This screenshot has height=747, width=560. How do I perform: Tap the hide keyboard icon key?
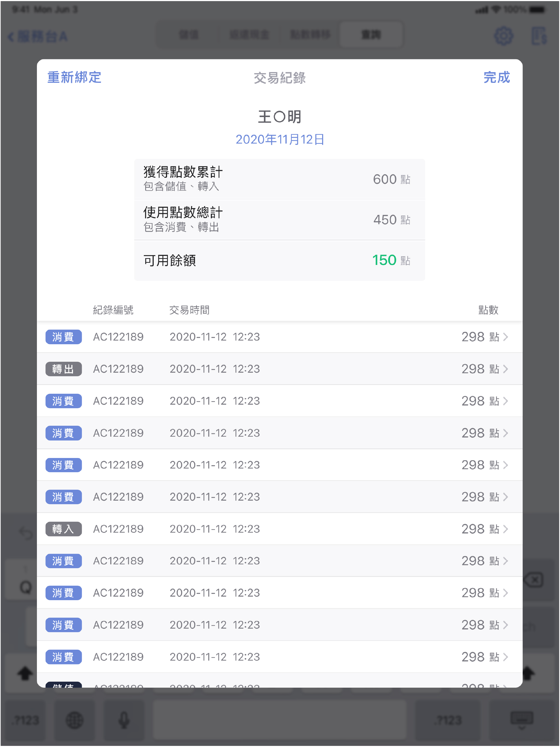[x=522, y=720]
